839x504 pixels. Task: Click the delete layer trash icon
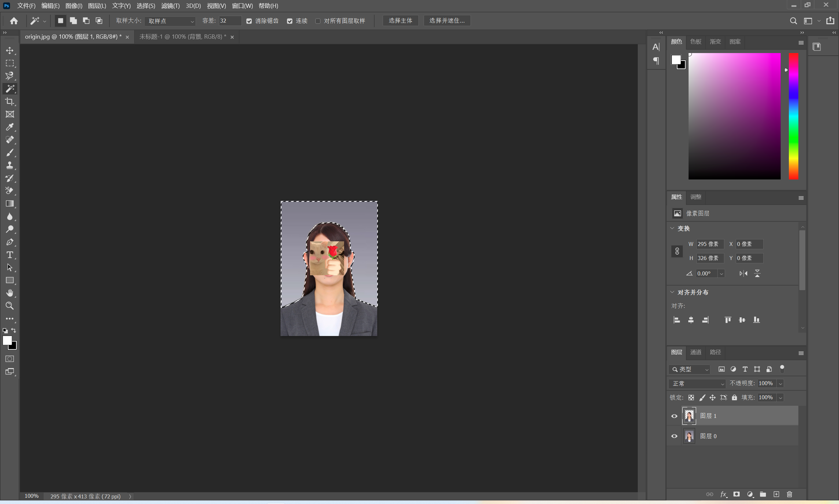coord(790,494)
